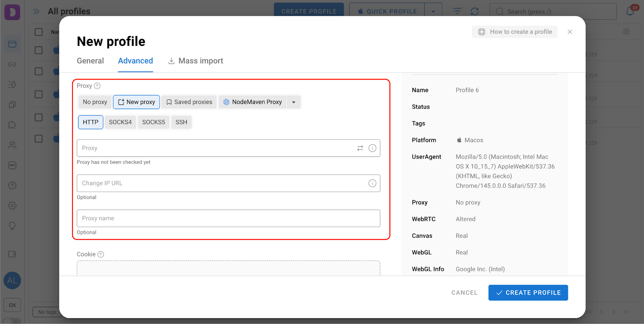644x324 pixels.
Task: Click the Proxy name input field
Action: click(228, 218)
